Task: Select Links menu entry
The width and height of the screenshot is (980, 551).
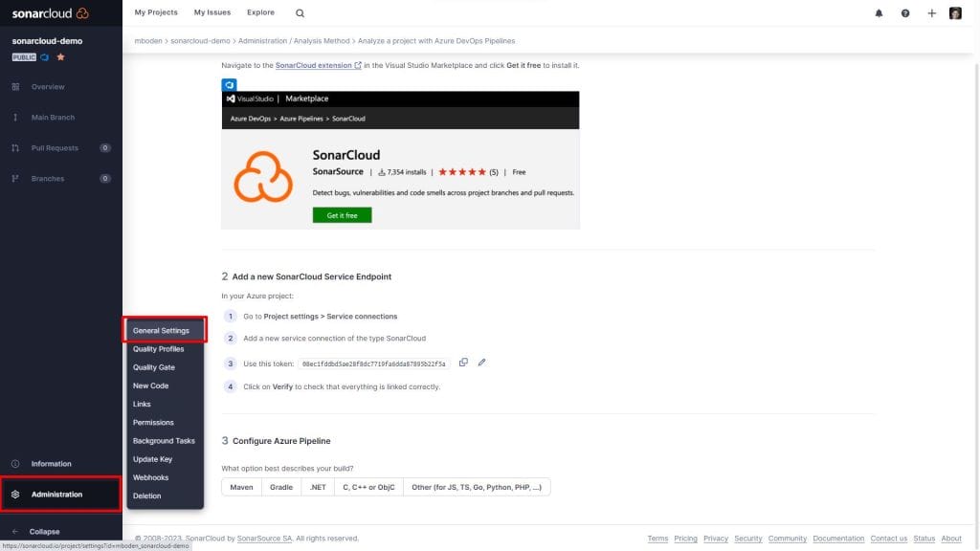Action: tap(165, 405)
